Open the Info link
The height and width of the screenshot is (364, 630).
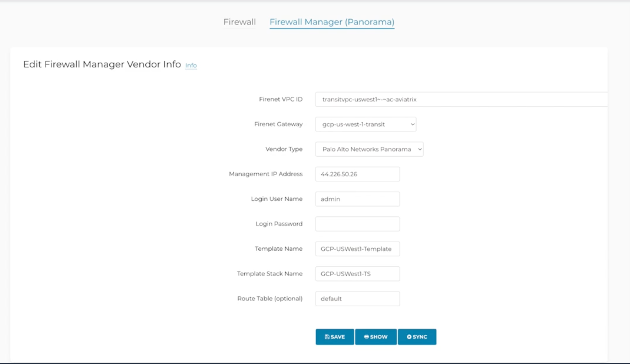[191, 65]
